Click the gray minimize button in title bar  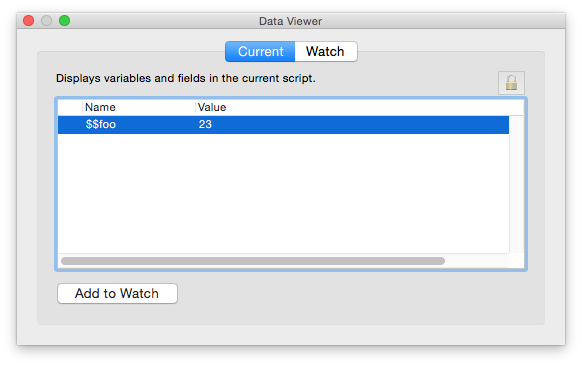(46, 20)
